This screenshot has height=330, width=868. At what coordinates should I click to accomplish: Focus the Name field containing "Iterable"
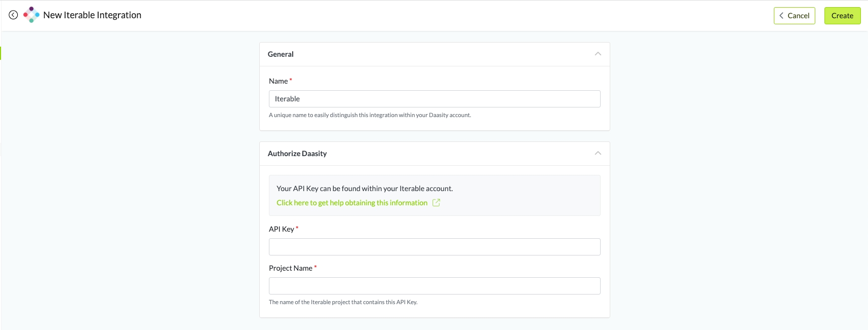point(434,99)
